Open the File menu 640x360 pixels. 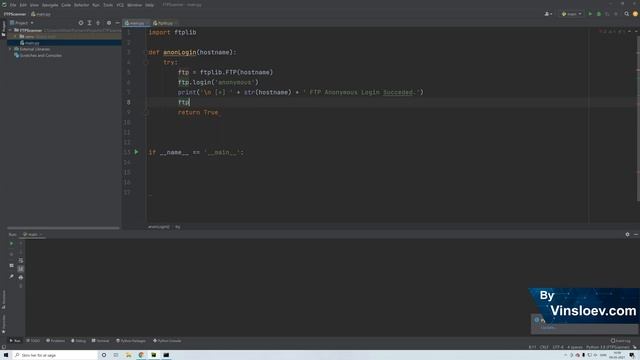13,5
